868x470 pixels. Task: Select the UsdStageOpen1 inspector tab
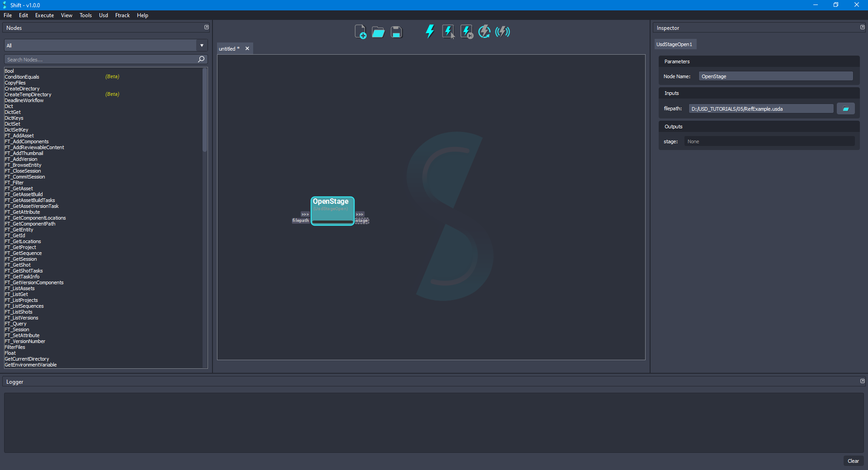coord(674,44)
